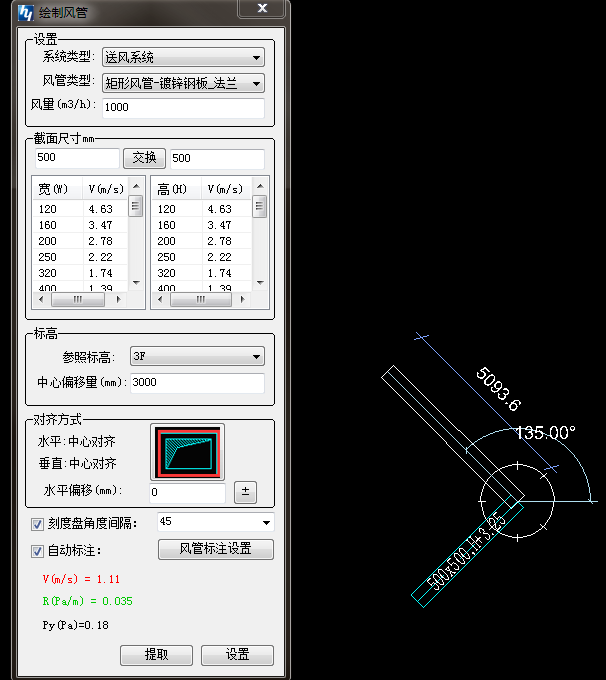This screenshot has height=680, width=606.
Task: Click the height list vertical scrollbar thumb
Action: coord(259,206)
